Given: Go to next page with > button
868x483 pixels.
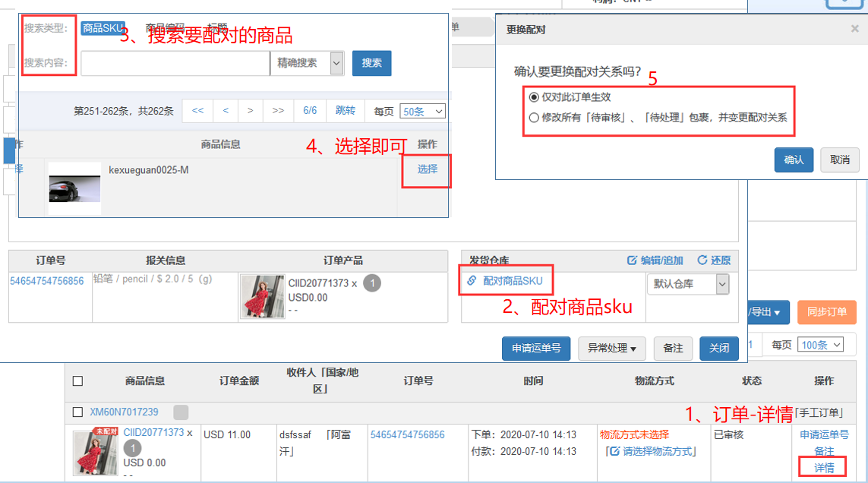Looking at the screenshot, I should click(251, 111).
